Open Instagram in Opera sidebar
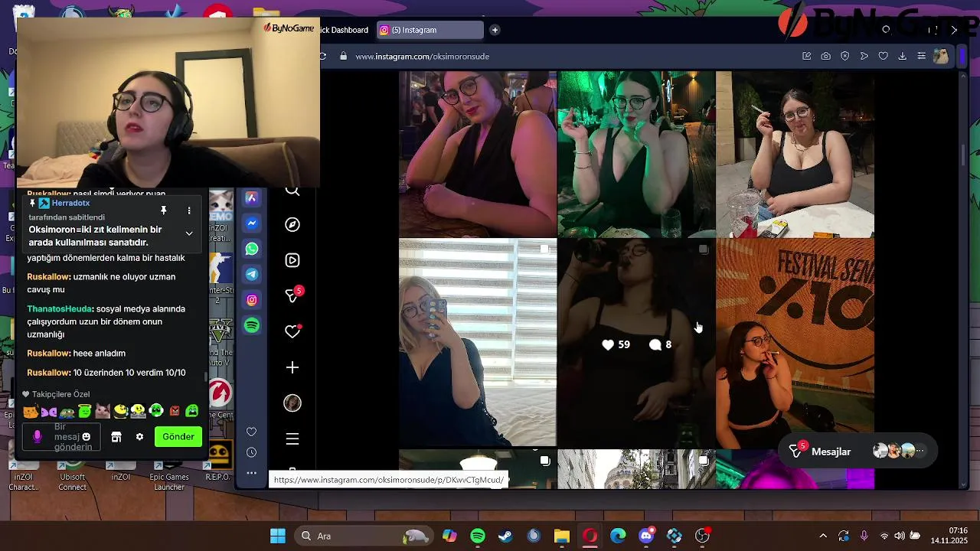980x551 pixels. [x=251, y=300]
